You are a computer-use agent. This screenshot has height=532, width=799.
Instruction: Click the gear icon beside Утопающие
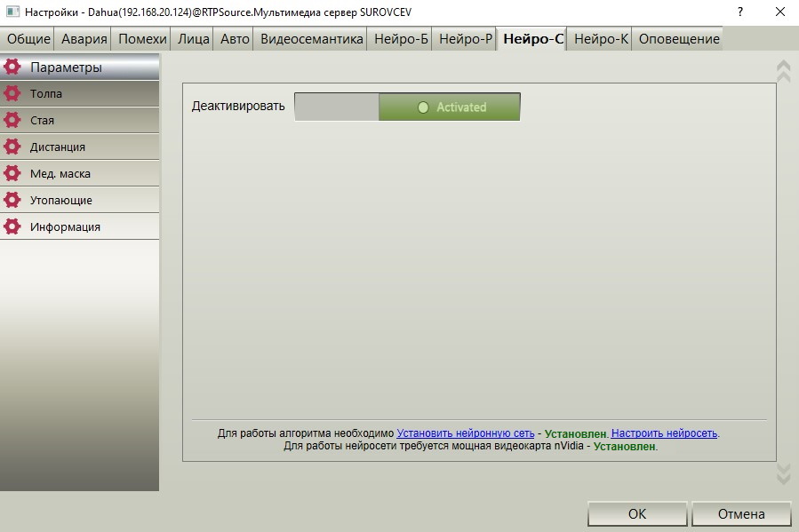pyautogui.click(x=12, y=200)
